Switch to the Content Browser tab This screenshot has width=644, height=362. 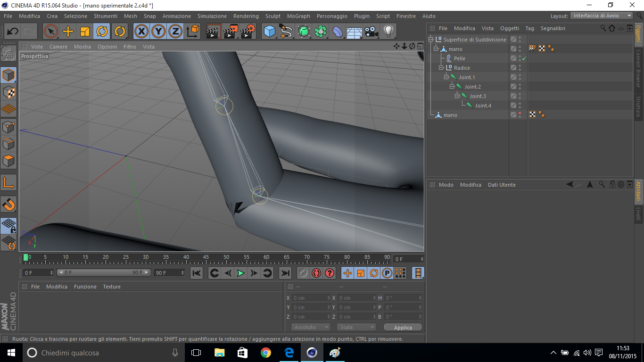(638, 68)
